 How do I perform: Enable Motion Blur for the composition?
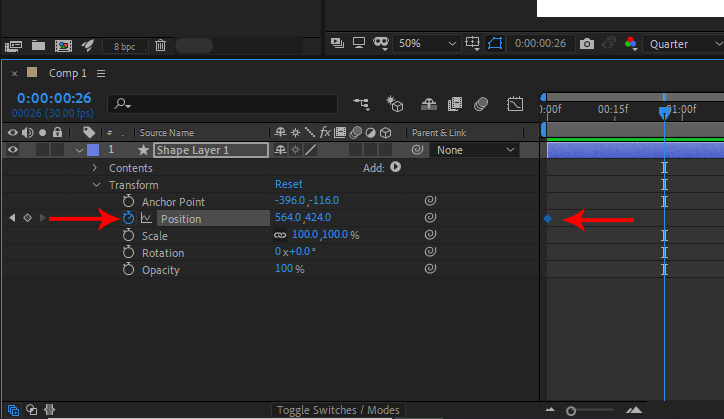point(481,104)
